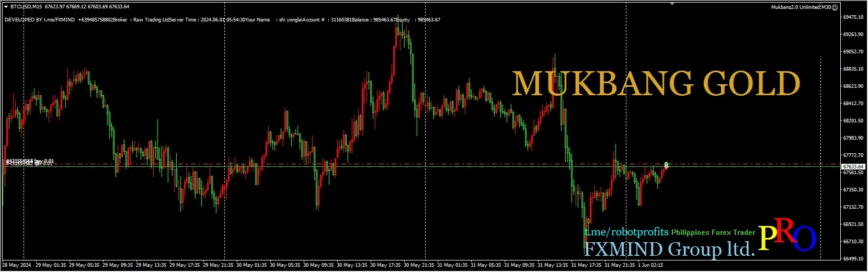868x272 pixels.
Task: Click the 31 May 21:35 time axis label
Action: [620, 265]
